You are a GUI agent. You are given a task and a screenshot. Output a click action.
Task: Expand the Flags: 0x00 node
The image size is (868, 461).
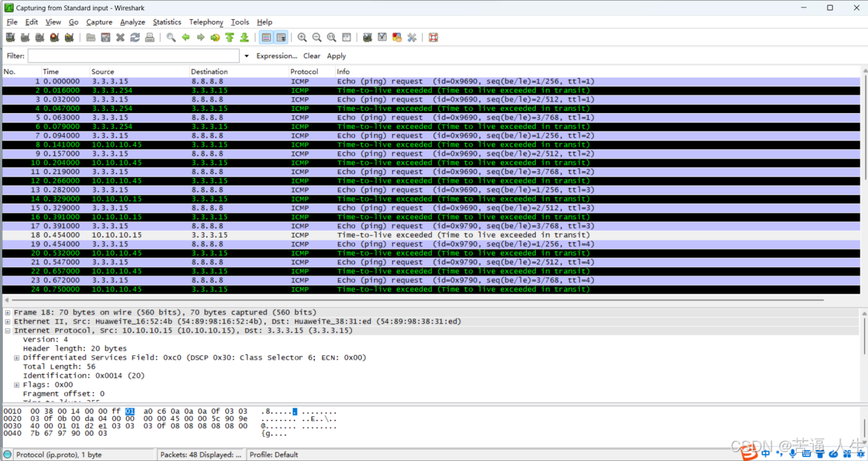point(16,385)
